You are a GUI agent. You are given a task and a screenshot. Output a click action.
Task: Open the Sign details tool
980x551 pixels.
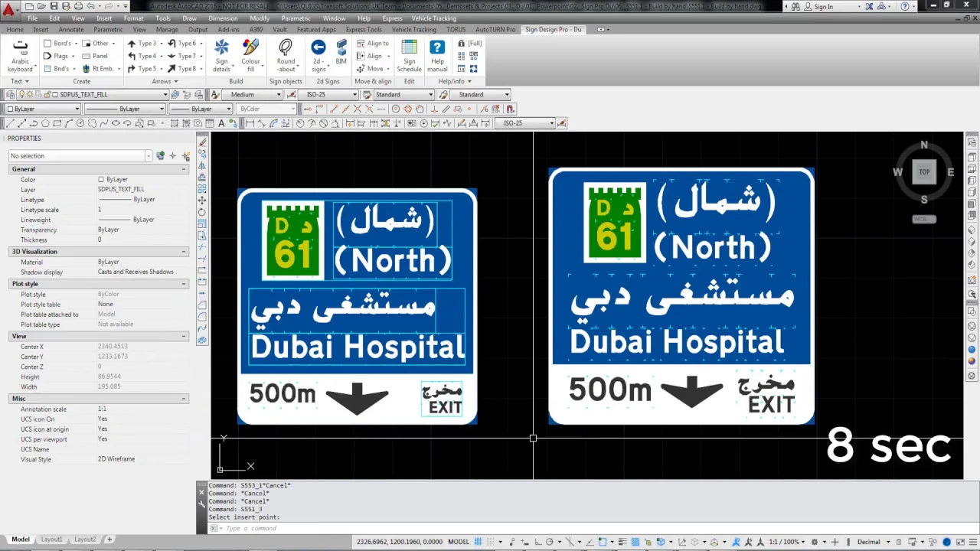pyautogui.click(x=221, y=56)
